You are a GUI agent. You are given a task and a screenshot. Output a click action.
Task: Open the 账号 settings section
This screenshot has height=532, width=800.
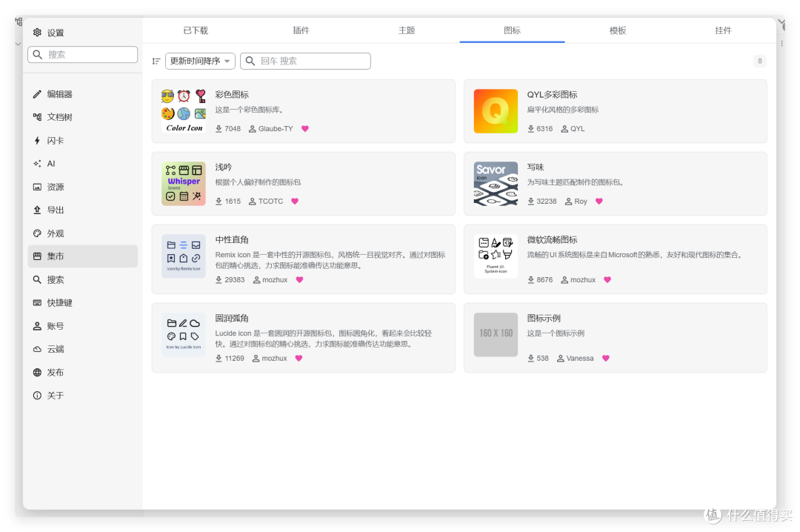pyautogui.click(x=82, y=326)
